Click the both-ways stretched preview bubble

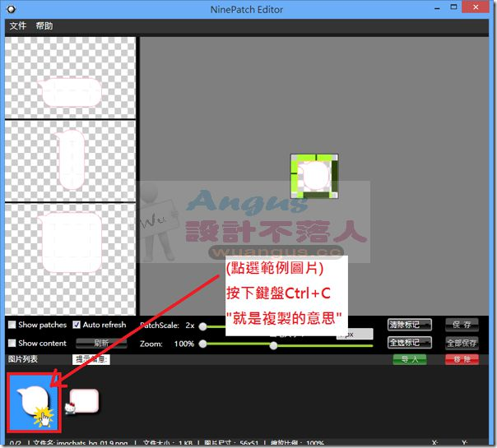click(x=71, y=242)
